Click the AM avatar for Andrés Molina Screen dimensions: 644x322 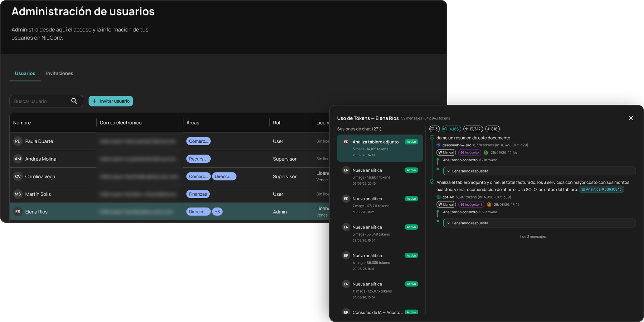click(x=18, y=159)
